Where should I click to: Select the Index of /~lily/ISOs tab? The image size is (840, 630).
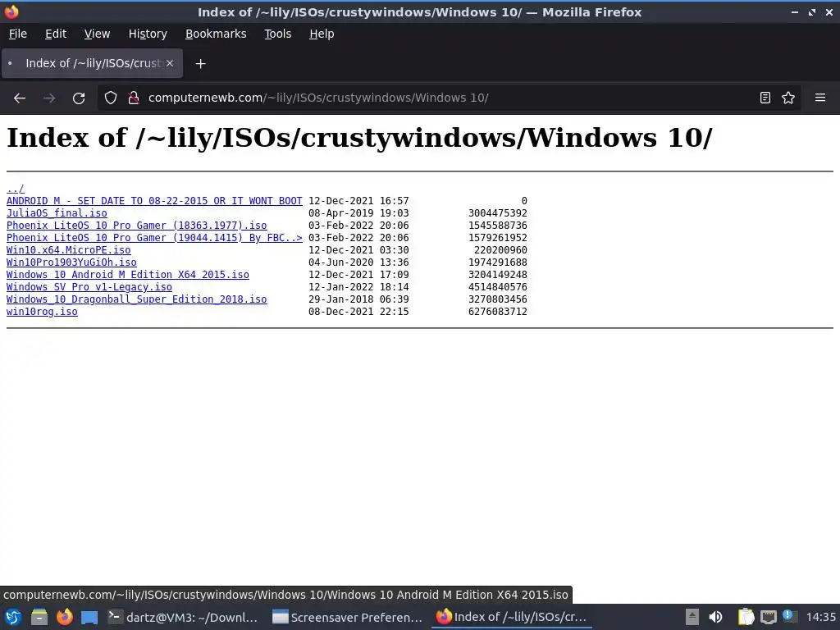(x=92, y=63)
